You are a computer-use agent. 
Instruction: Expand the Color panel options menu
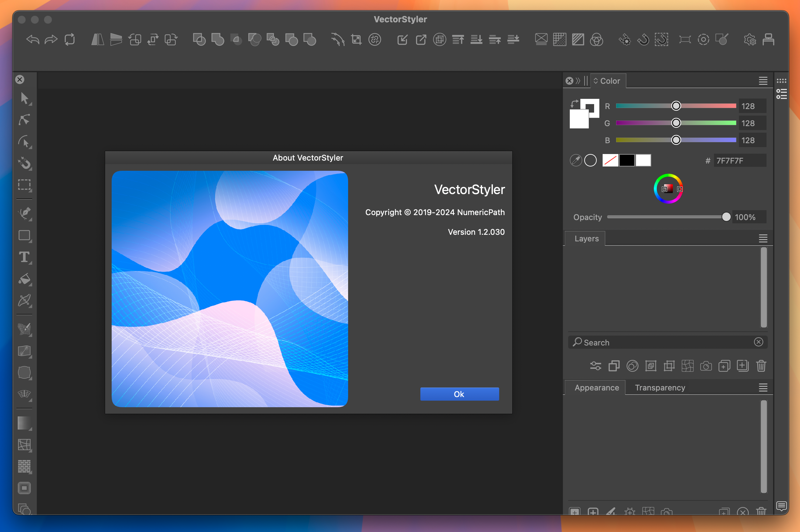click(763, 80)
